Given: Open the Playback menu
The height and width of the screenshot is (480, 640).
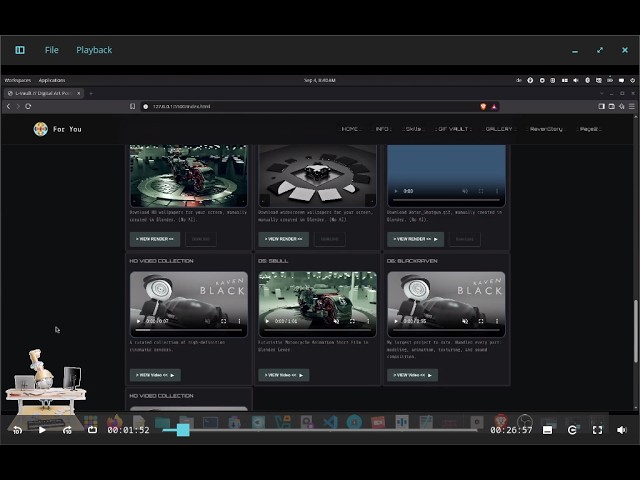Looking at the screenshot, I should [x=94, y=50].
